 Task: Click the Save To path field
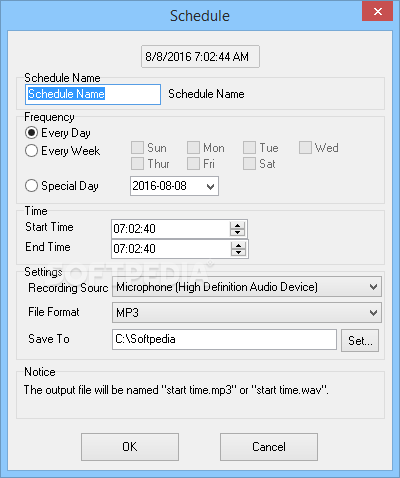[224, 340]
